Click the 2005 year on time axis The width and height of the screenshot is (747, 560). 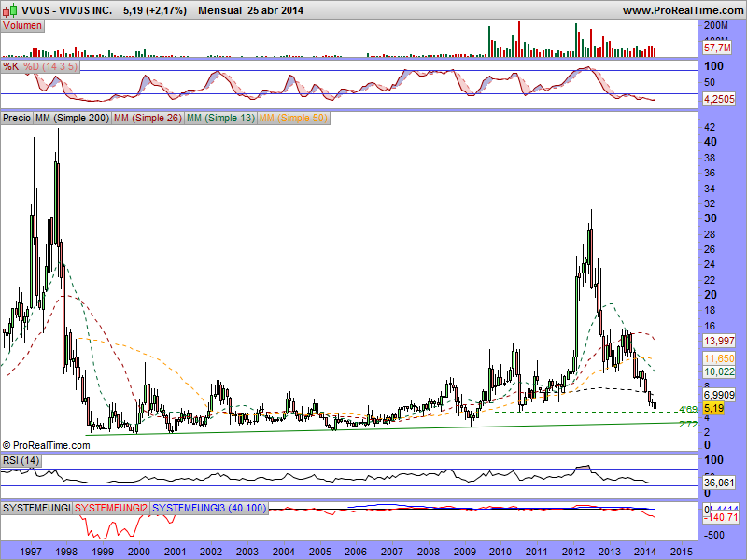[x=320, y=552]
